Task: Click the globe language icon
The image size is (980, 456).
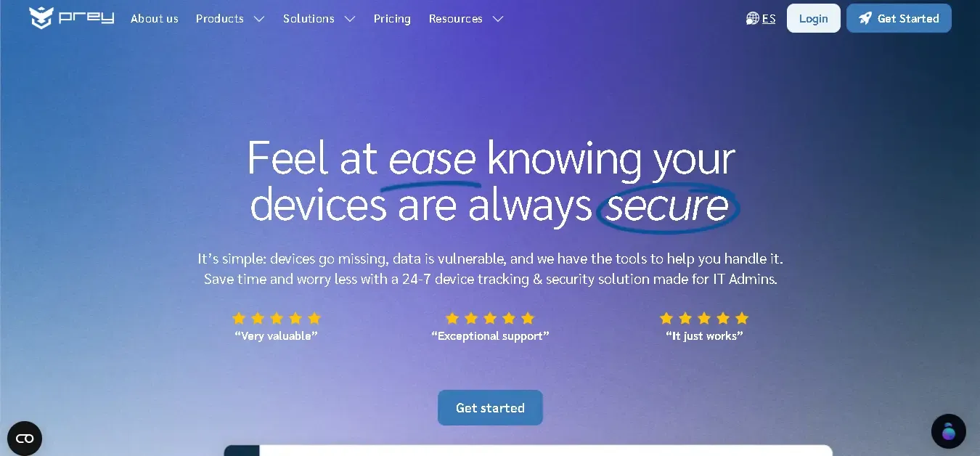Action: (x=752, y=18)
